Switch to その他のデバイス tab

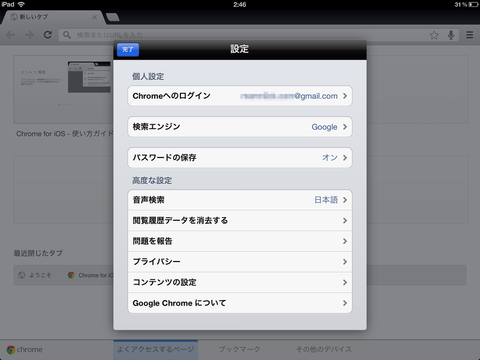[x=324, y=349]
